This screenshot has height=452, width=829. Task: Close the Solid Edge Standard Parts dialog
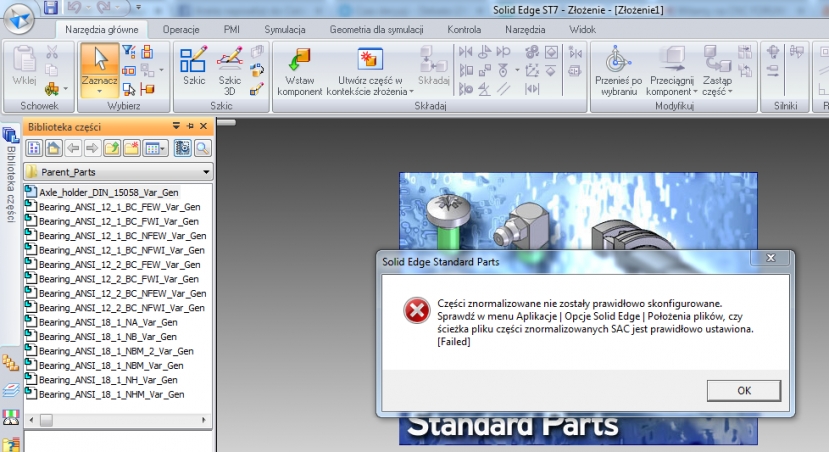pos(771,258)
